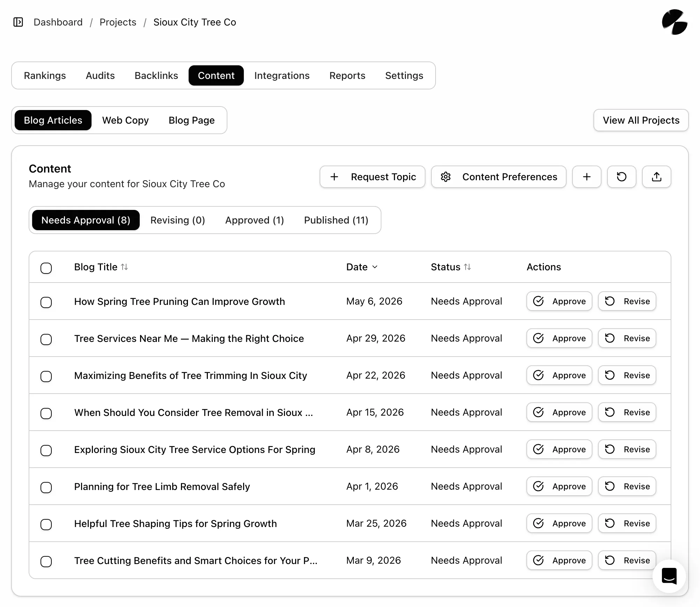Image resolution: width=700 pixels, height=607 pixels.
Task: Click View All Projects button
Action: point(641,120)
